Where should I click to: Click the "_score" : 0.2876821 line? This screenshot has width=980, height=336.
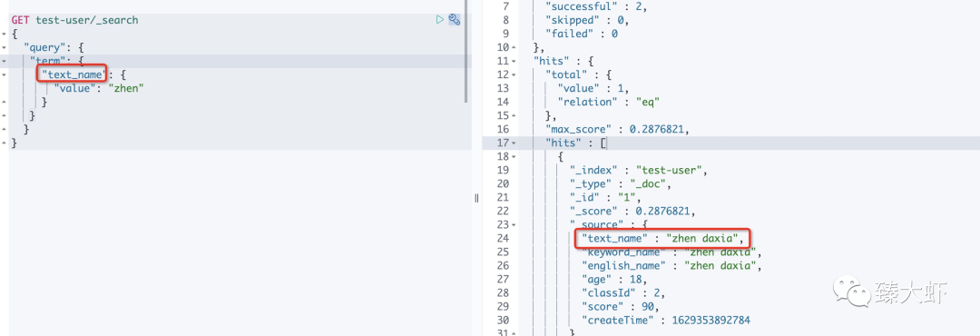632,212
